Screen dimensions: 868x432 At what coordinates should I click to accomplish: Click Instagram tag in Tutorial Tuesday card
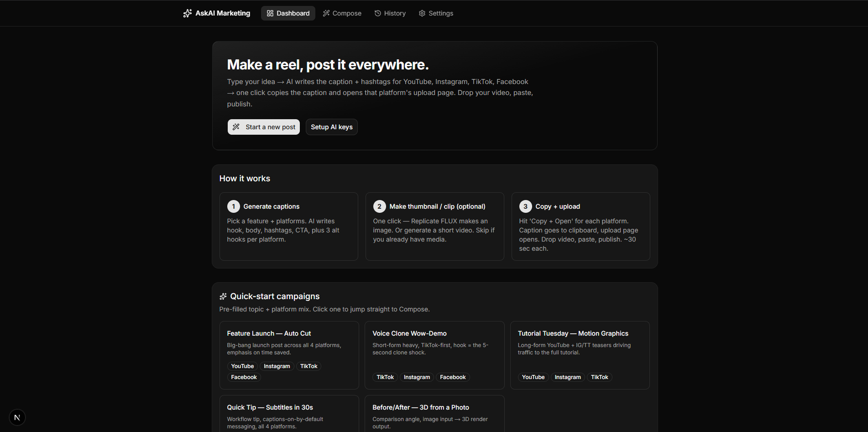tap(568, 377)
